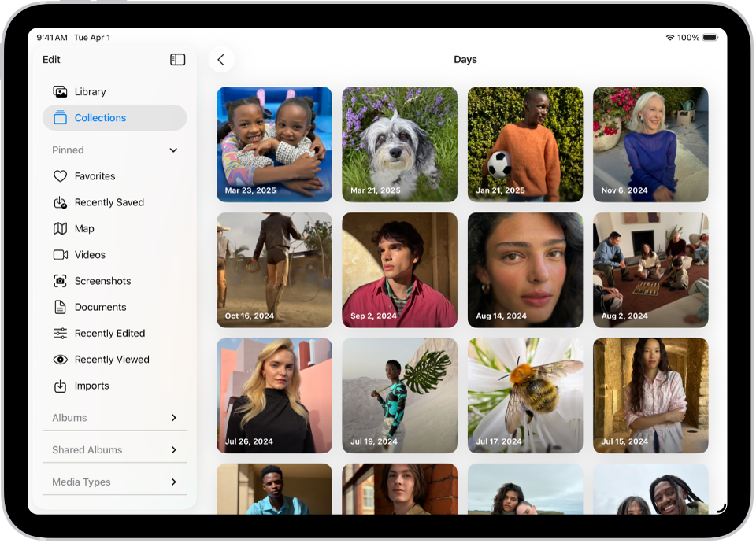Click the Imports download icon
Image resolution: width=756 pixels, height=543 pixels.
(x=61, y=386)
